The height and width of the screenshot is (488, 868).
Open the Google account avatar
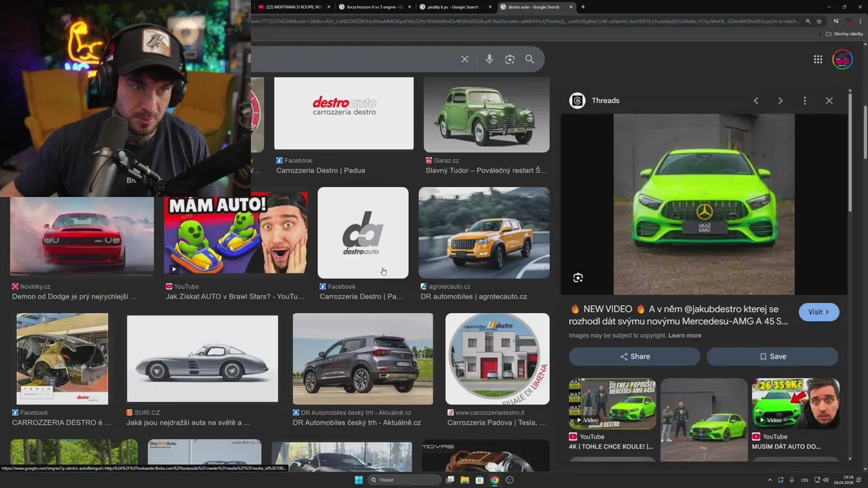[x=842, y=60]
